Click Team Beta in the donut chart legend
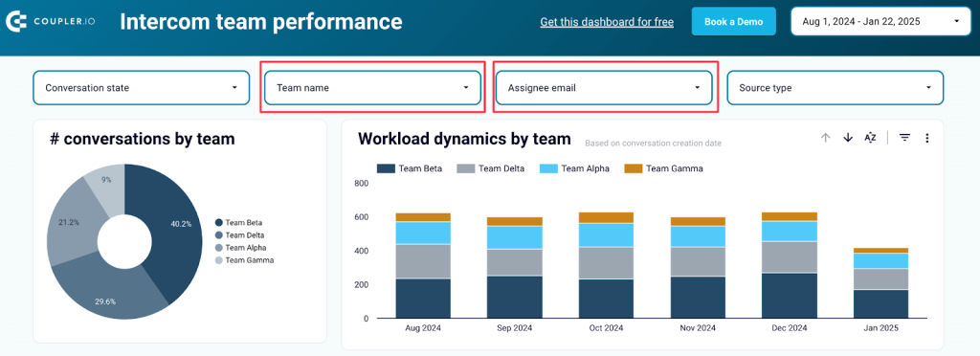Image resolution: width=980 pixels, height=356 pixels. click(238, 222)
